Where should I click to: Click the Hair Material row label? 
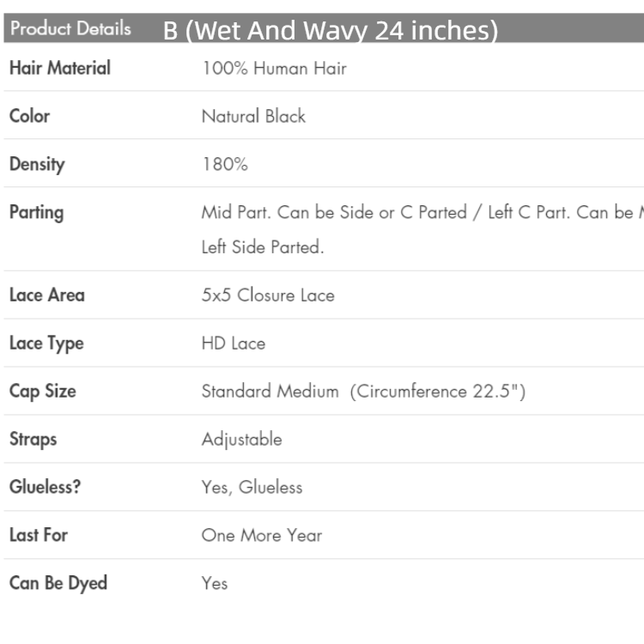click(x=59, y=68)
